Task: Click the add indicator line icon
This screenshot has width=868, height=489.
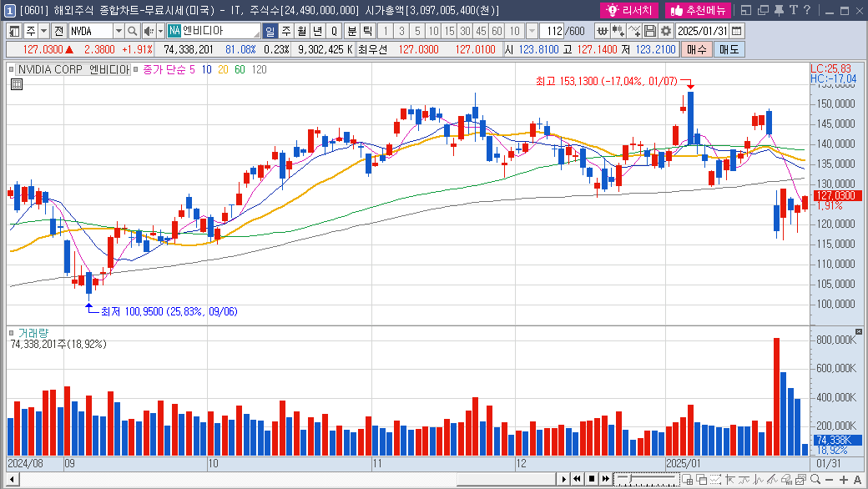Action: (x=634, y=31)
